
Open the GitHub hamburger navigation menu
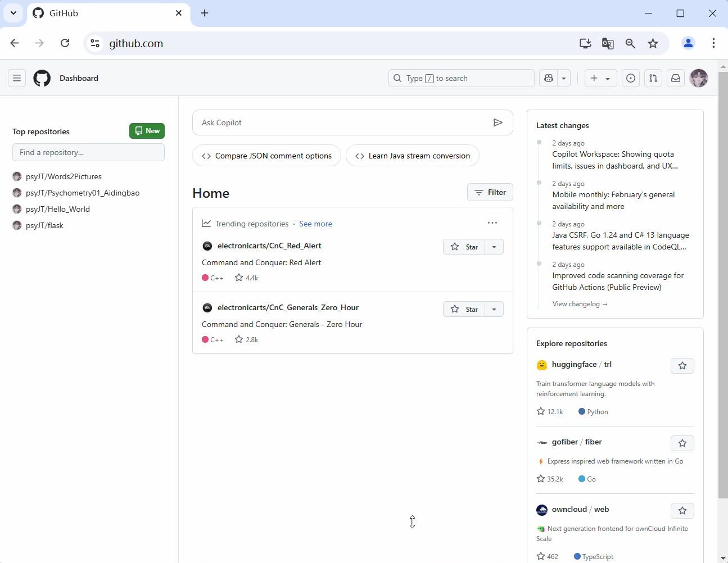pos(17,79)
